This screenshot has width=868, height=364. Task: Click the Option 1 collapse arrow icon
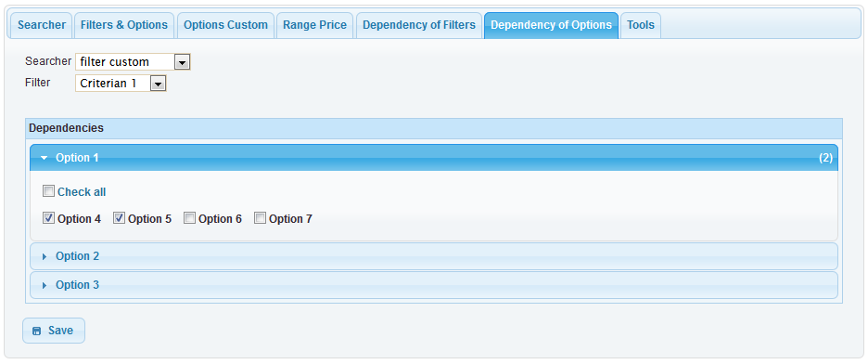click(x=45, y=158)
